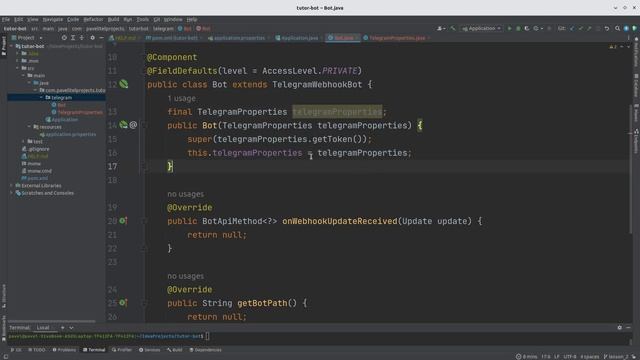640x360 pixels.
Task: Expand External Libraries node
Action: [x=11, y=186]
